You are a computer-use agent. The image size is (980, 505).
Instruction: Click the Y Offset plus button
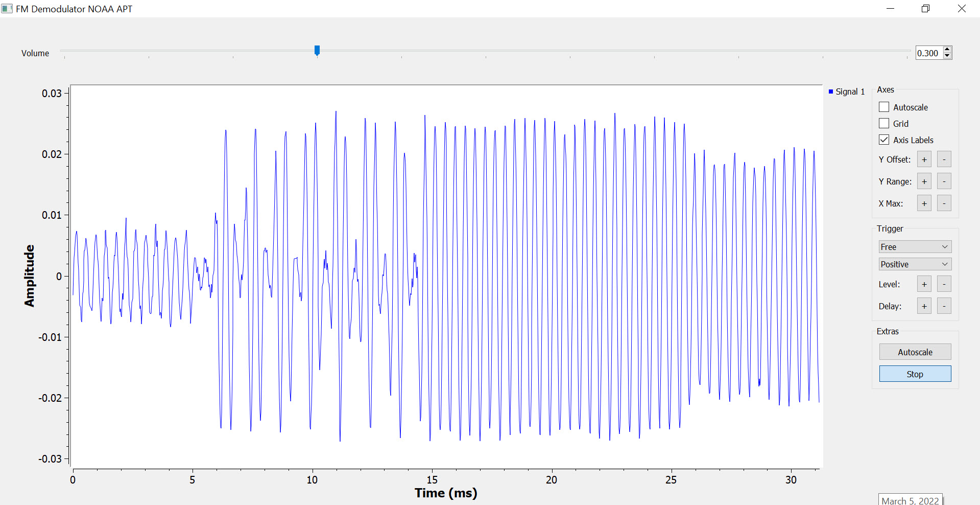[924, 159]
